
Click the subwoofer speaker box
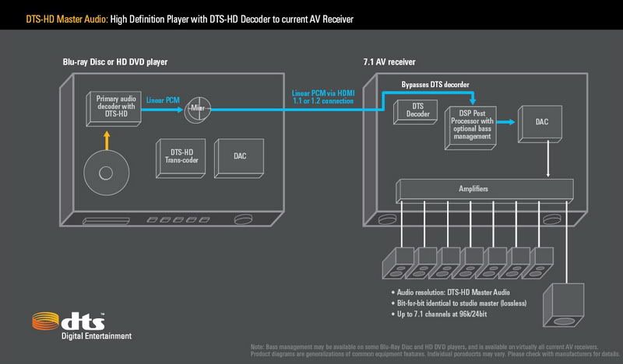click(x=563, y=305)
